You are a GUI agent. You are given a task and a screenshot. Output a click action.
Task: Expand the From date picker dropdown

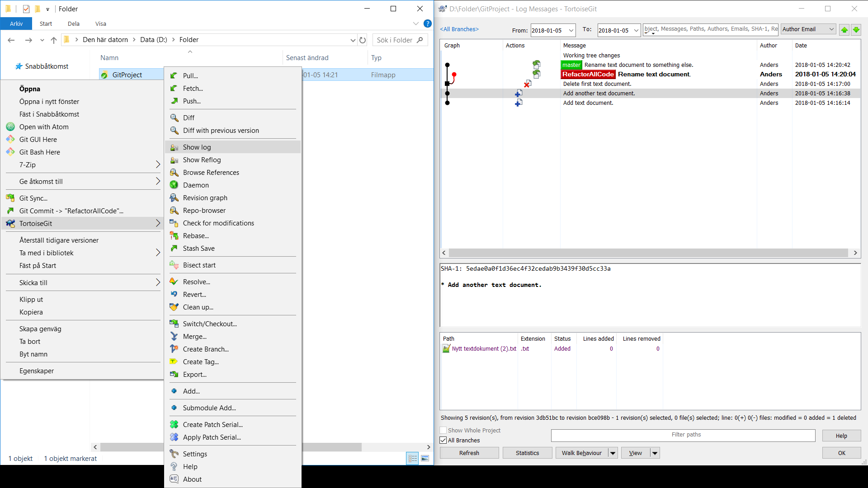(571, 30)
